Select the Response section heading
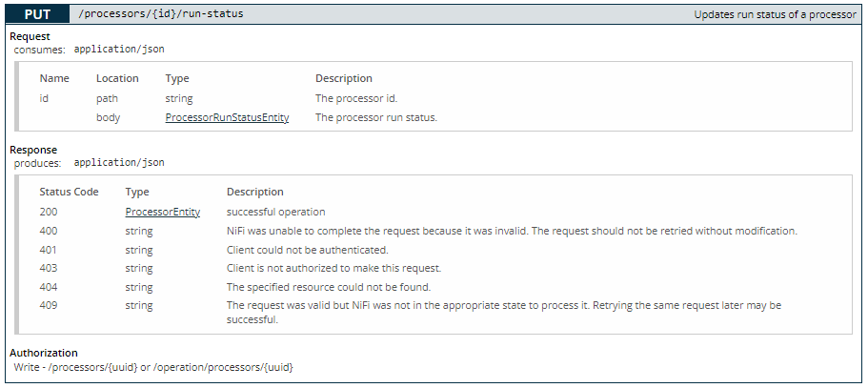 pyautogui.click(x=33, y=150)
